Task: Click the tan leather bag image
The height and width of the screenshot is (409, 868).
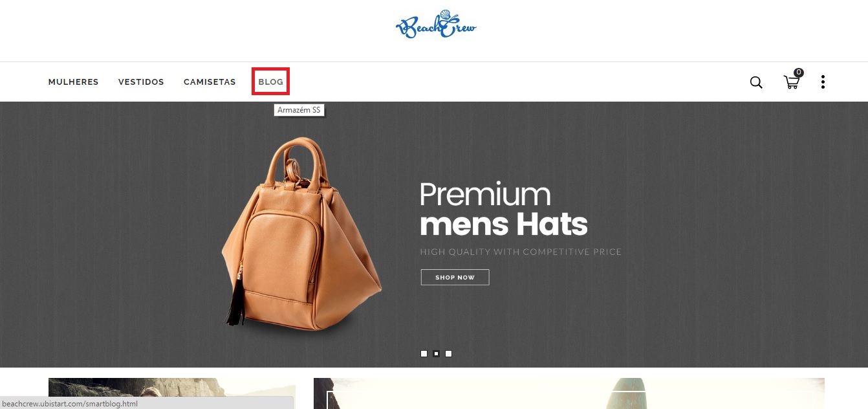Action: click(301, 234)
